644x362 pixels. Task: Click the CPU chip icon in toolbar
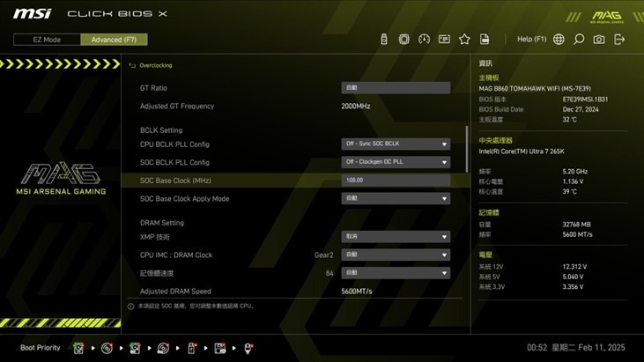tap(403, 40)
